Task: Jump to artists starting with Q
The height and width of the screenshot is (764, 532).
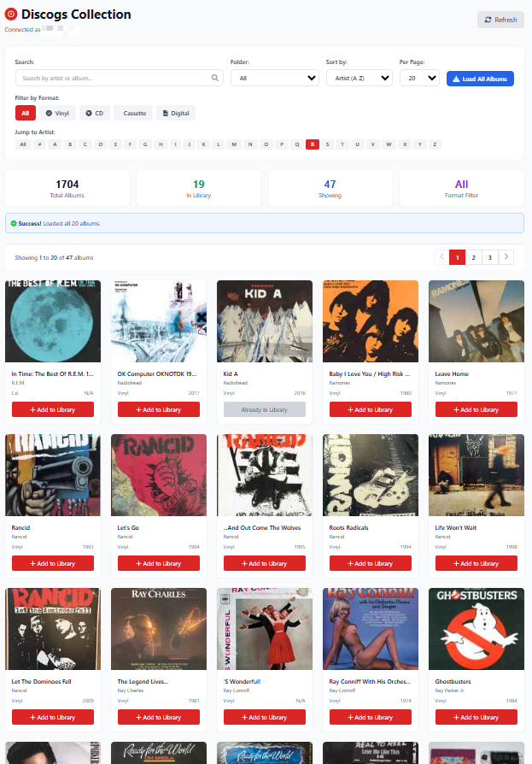Action: tap(297, 144)
